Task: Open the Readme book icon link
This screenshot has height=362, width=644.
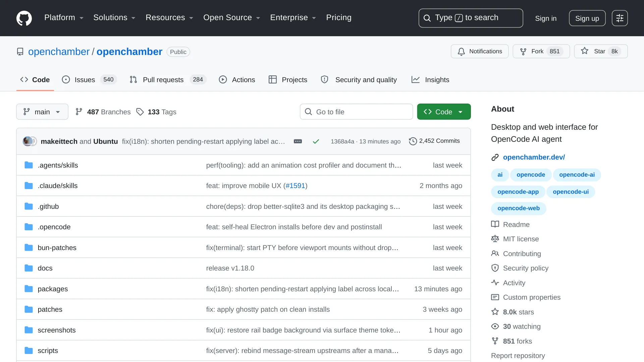Action: pyautogui.click(x=495, y=225)
